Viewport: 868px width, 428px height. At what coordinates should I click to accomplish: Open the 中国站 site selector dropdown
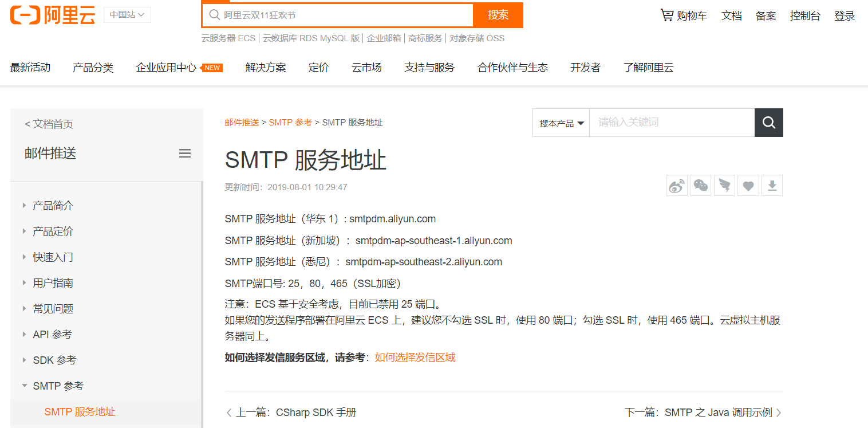click(x=127, y=15)
